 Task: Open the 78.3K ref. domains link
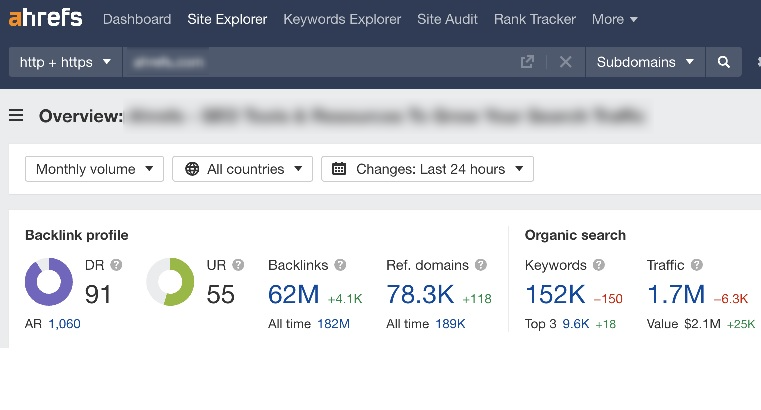tap(420, 295)
